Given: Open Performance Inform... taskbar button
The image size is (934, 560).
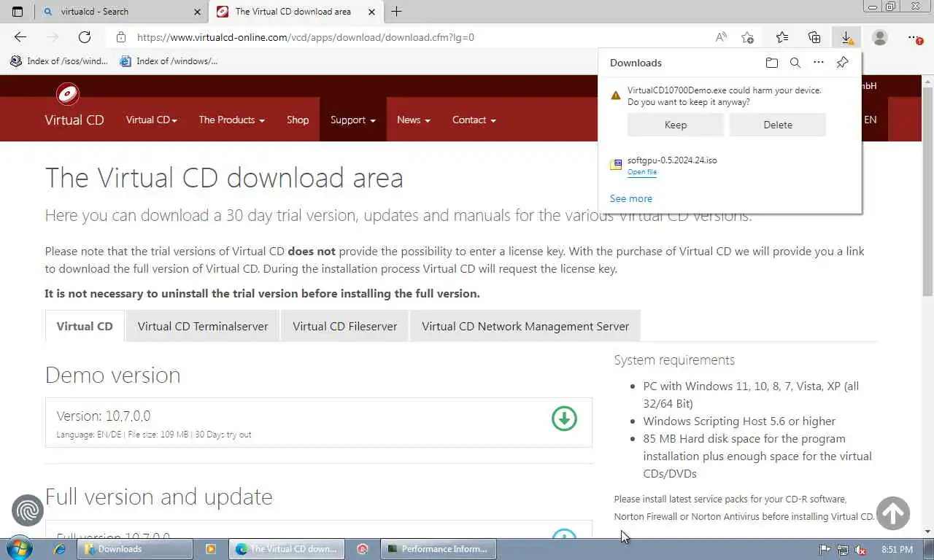Looking at the screenshot, I should click(439, 549).
